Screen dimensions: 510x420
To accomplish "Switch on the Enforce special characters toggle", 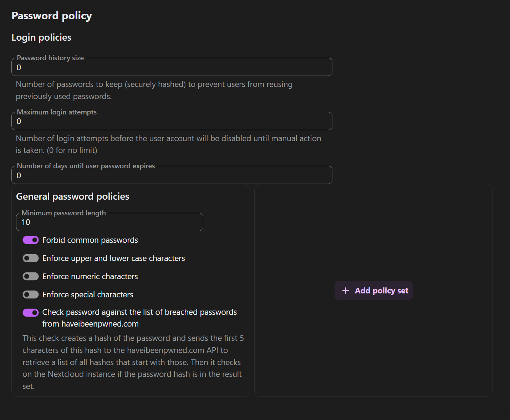I will pos(31,294).
